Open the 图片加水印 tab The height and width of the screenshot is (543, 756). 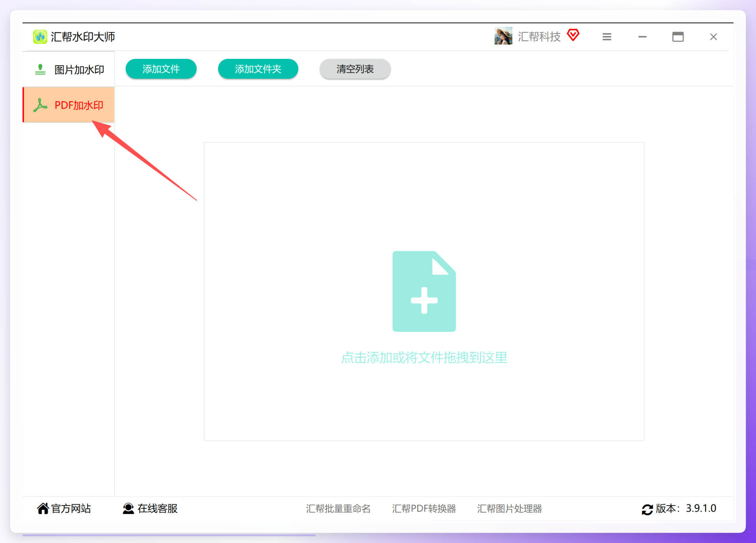[x=69, y=70]
